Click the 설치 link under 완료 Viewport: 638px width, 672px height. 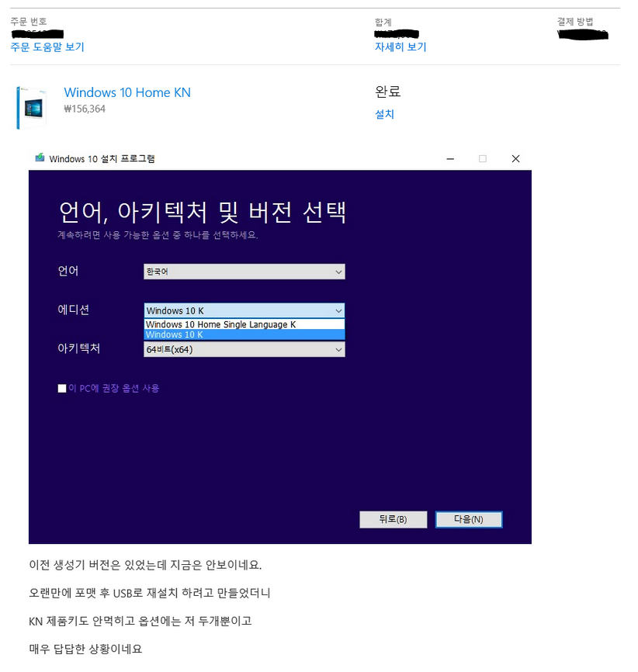point(384,114)
